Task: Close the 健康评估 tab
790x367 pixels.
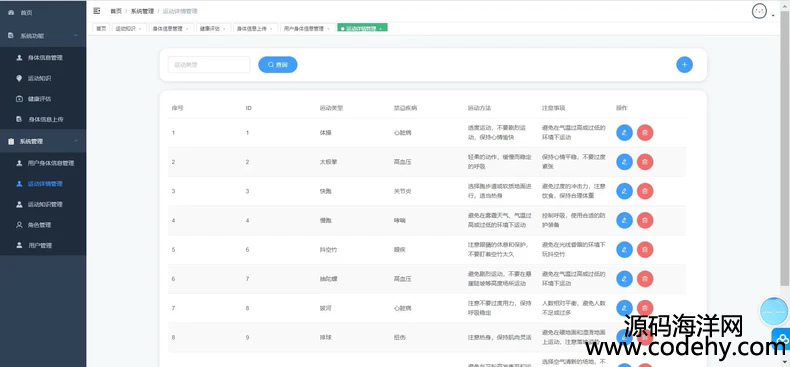Action: coord(224,29)
